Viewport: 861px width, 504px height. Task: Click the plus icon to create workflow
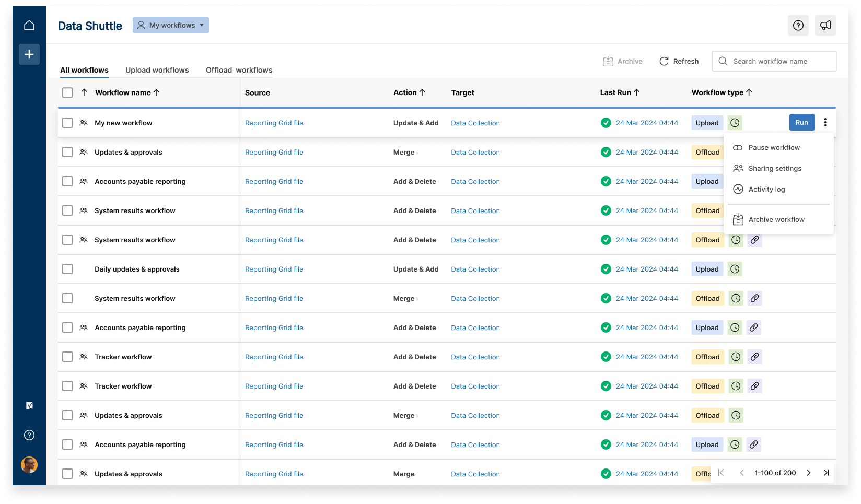coord(29,54)
